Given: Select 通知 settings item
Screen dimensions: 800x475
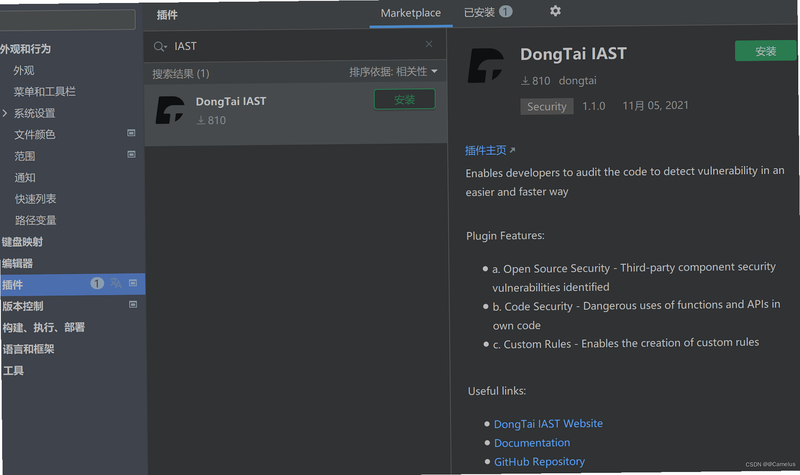Looking at the screenshot, I should point(24,178).
